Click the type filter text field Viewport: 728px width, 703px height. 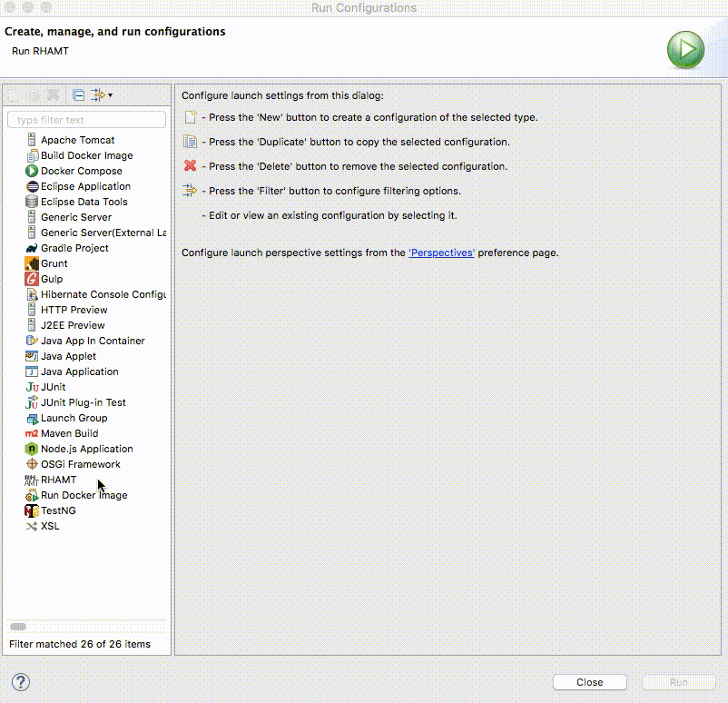pos(86,120)
